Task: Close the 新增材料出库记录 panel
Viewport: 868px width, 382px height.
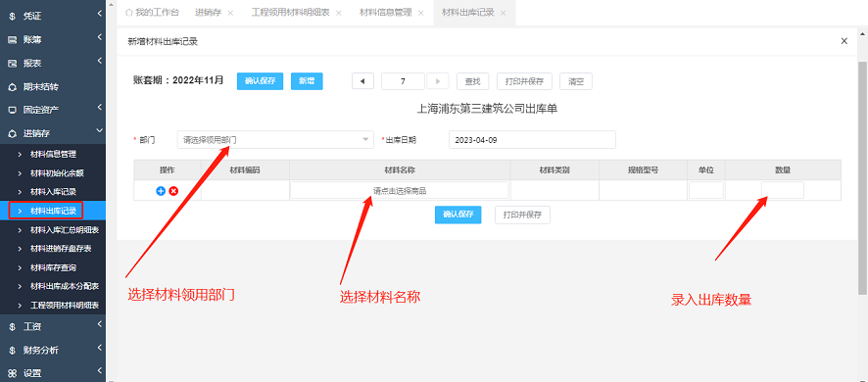Action: (x=844, y=41)
